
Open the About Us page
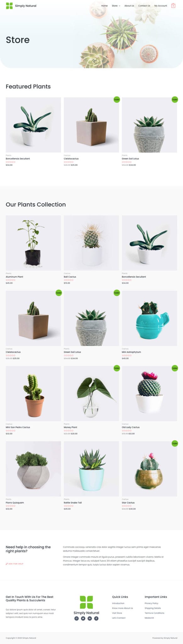click(129, 6)
